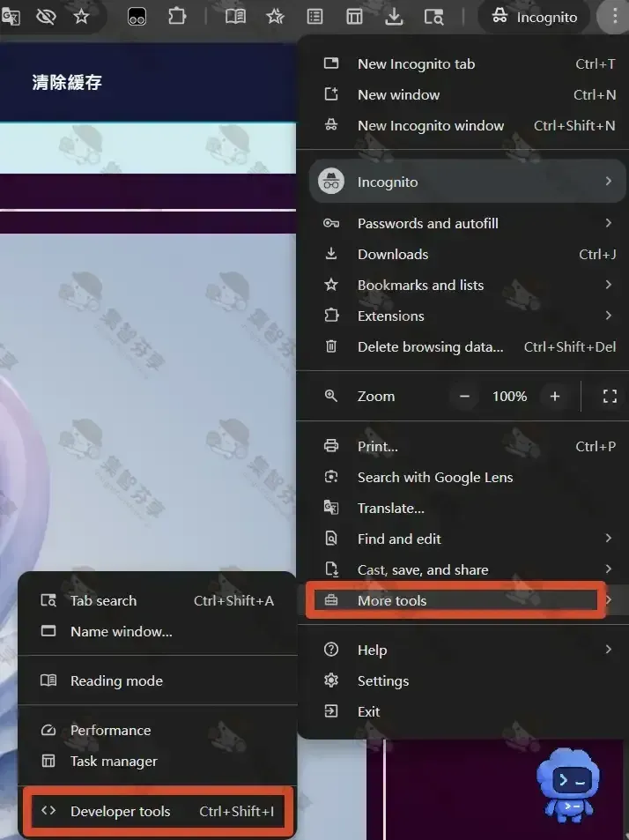Choose Delete browsing data
Screen dimensions: 629x840
click(462, 347)
